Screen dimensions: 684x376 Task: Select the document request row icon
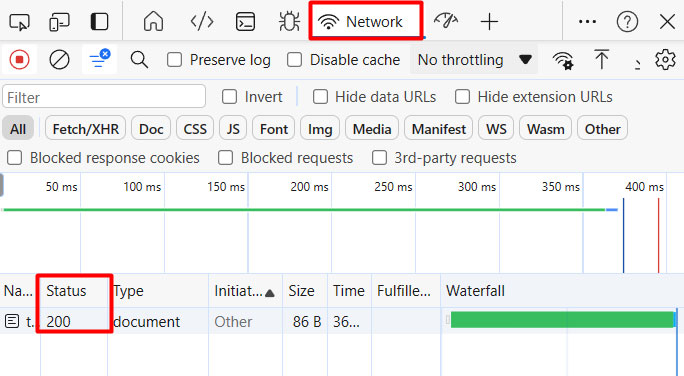click(x=12, y=321)
